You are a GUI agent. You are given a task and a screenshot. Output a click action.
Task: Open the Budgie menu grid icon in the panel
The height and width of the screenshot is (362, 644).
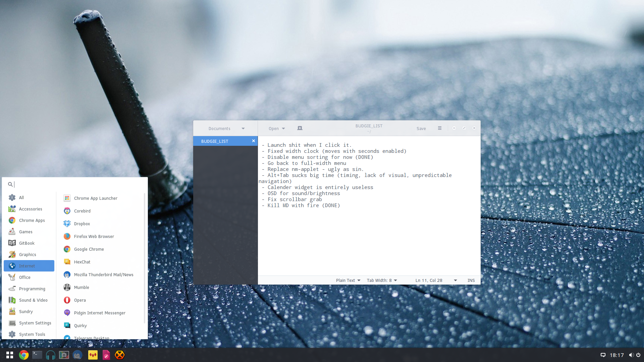point(10,355)
